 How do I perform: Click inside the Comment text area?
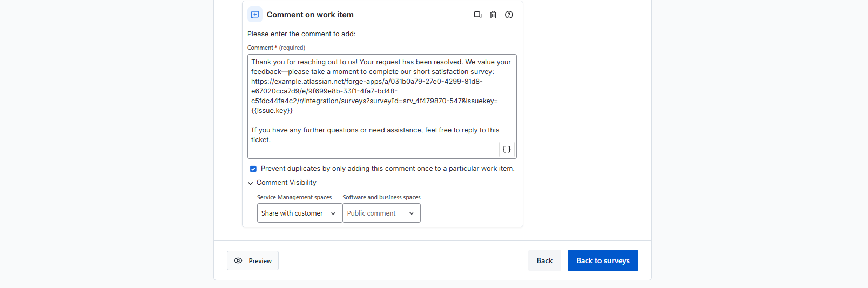click(382, 106)
